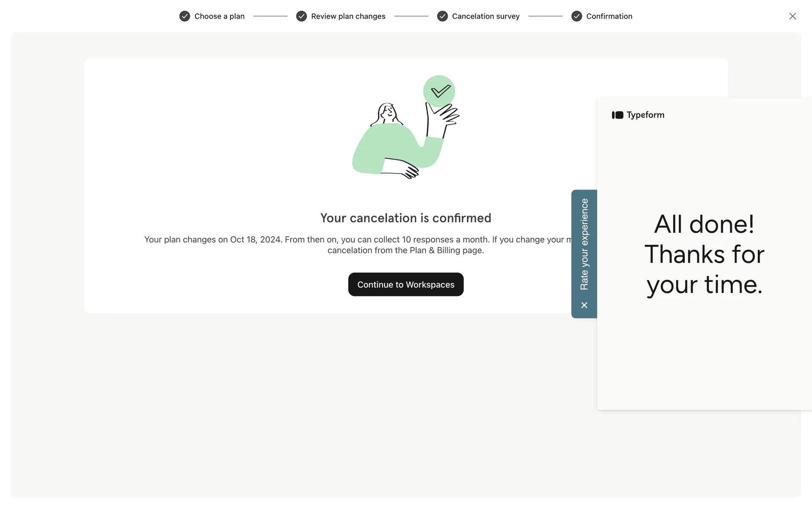Click the progress line after Choose a plan
This screenshot has width=812, height=508.
270,16
